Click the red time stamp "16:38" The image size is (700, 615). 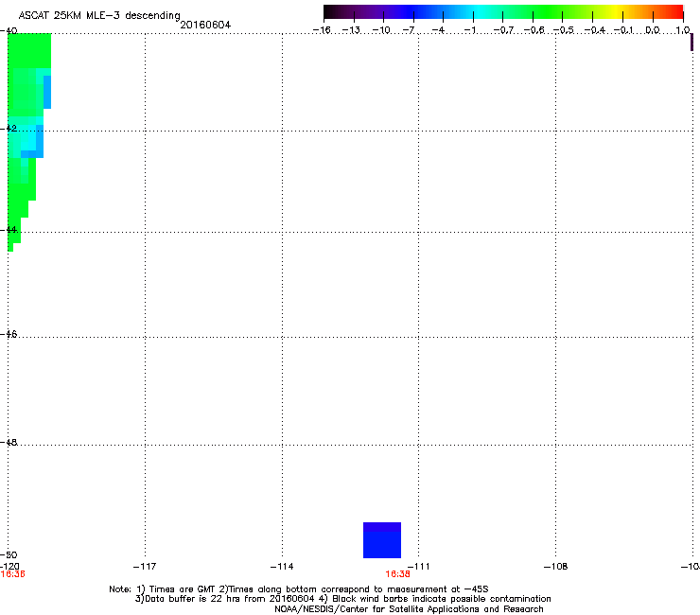(397, 574)
